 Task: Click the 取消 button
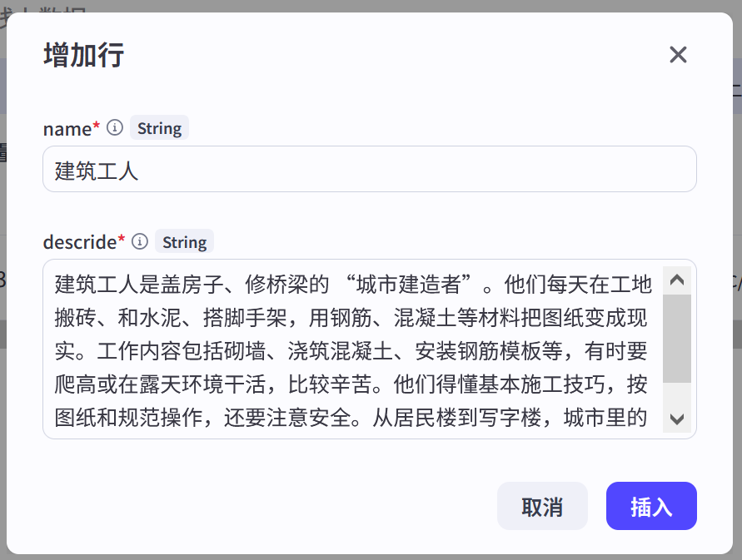pyautogui.click(x=542, y=506)
